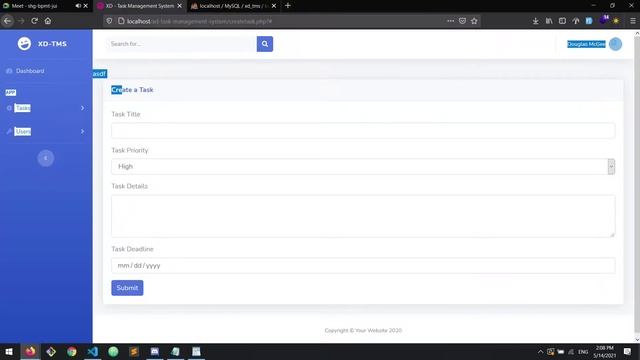Click the user avatar image
Screen dimensions: 640x360
tap(615, 44)
